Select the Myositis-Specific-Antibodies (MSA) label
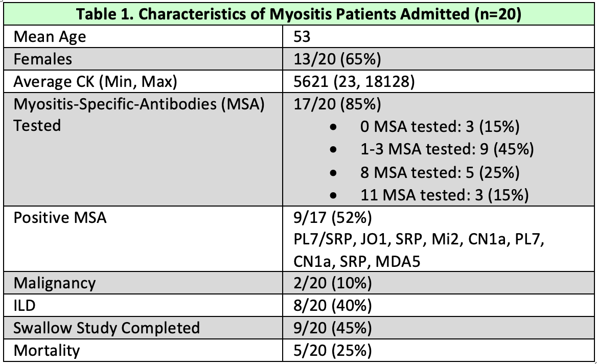The width and height of the screenshot is (597, 364). click(138, 103)
